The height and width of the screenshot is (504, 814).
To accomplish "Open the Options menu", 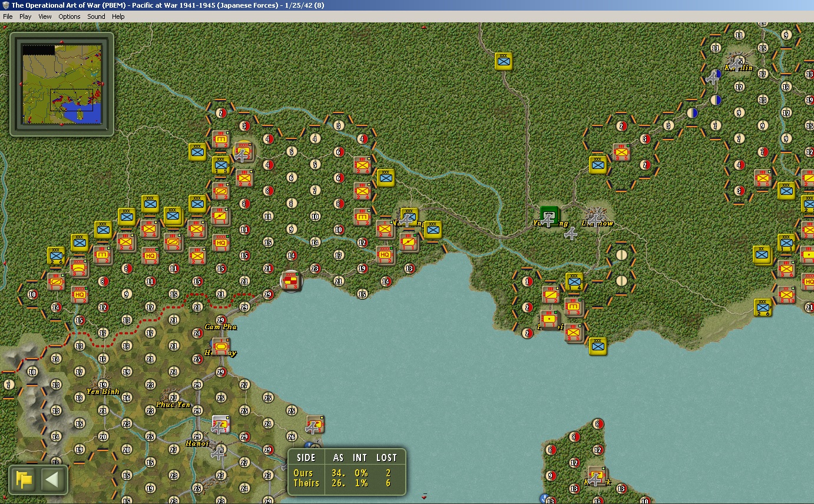I will coord(70,16).
